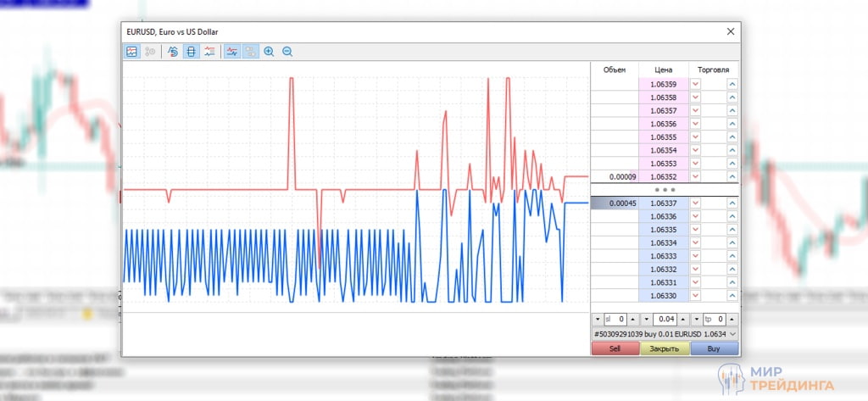Image resolution: width=868 pixels, height=401 pixels.
Task: Toggle the depth of market spread view icon
Action: tap(191, 52)
